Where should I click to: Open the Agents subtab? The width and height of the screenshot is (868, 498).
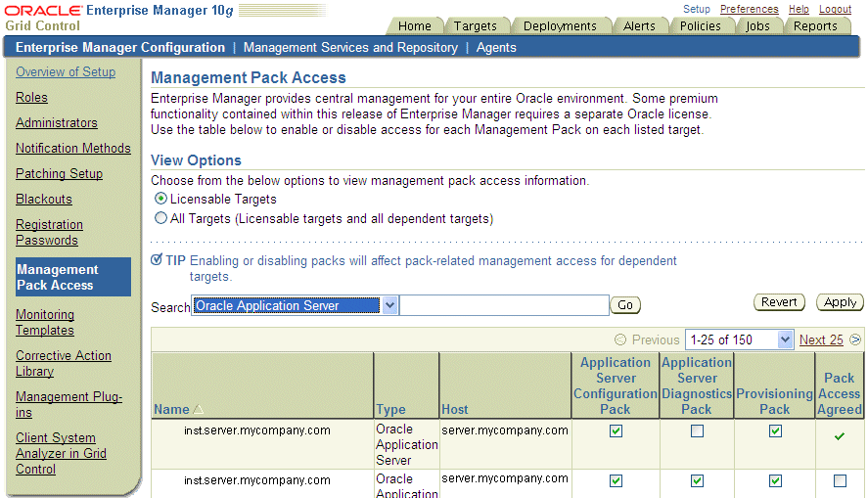(496, 48)
